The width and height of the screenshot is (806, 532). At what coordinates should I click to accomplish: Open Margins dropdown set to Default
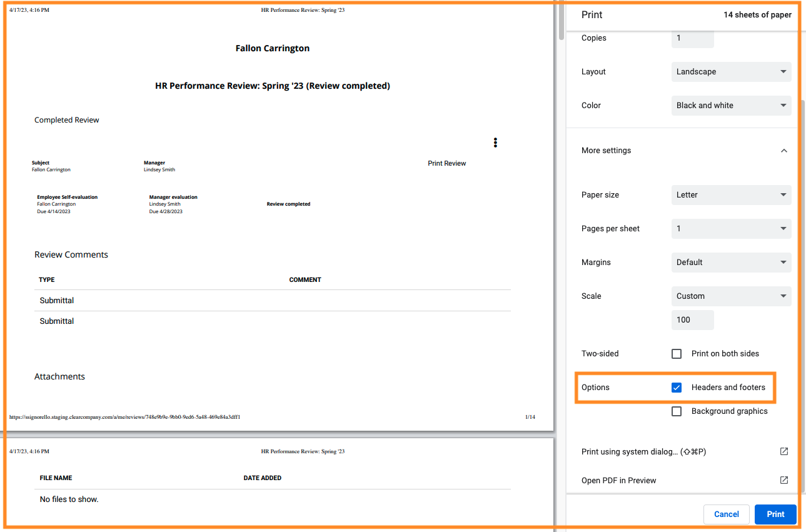[731, 263]
